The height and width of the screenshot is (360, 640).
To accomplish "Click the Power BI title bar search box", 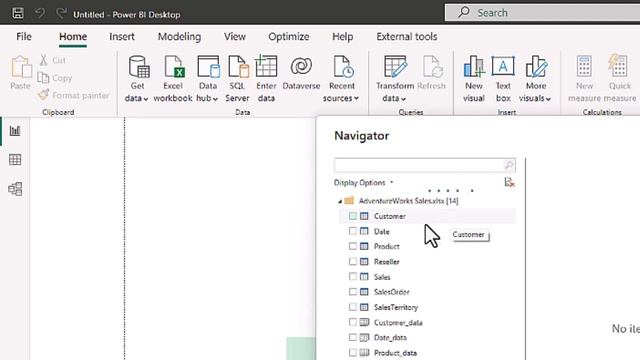I will pyautogui.click(x=542, y=13).
